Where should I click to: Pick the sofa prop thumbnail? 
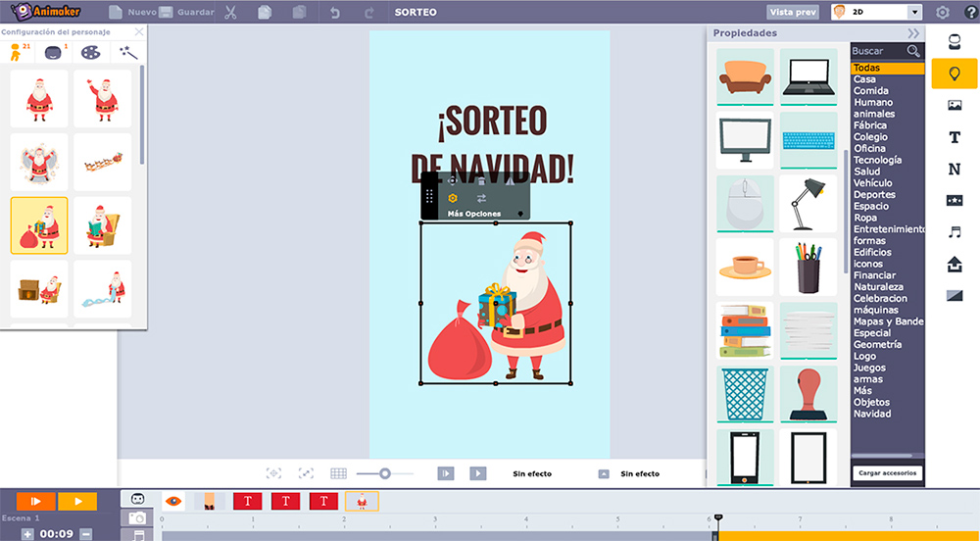[x=745, y=76]
